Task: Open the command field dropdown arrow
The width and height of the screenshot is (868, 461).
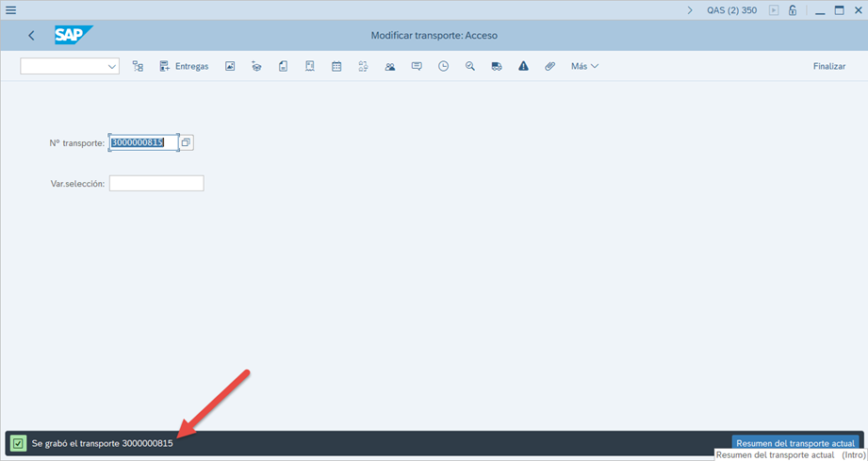Action: (x=112, y=67)
